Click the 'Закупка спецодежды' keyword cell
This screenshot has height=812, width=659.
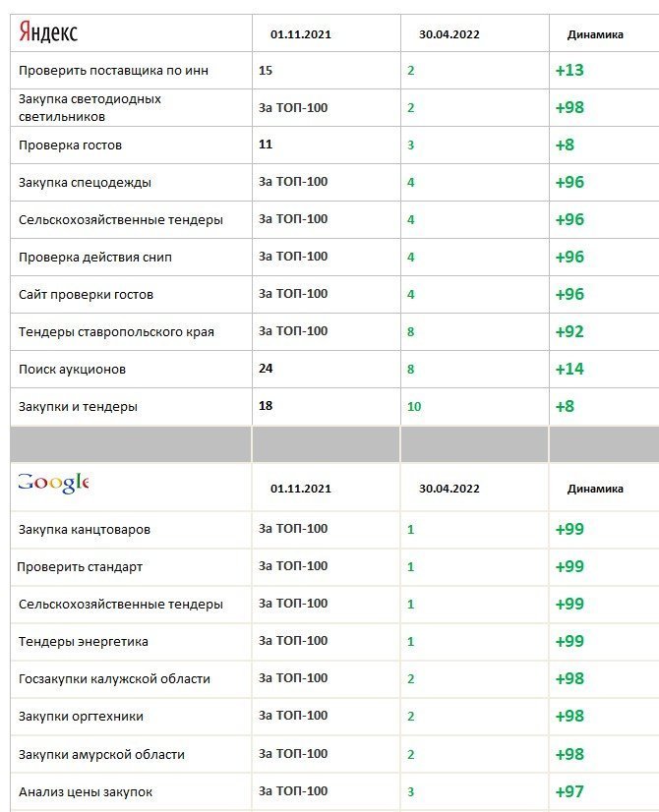point(85,182)
